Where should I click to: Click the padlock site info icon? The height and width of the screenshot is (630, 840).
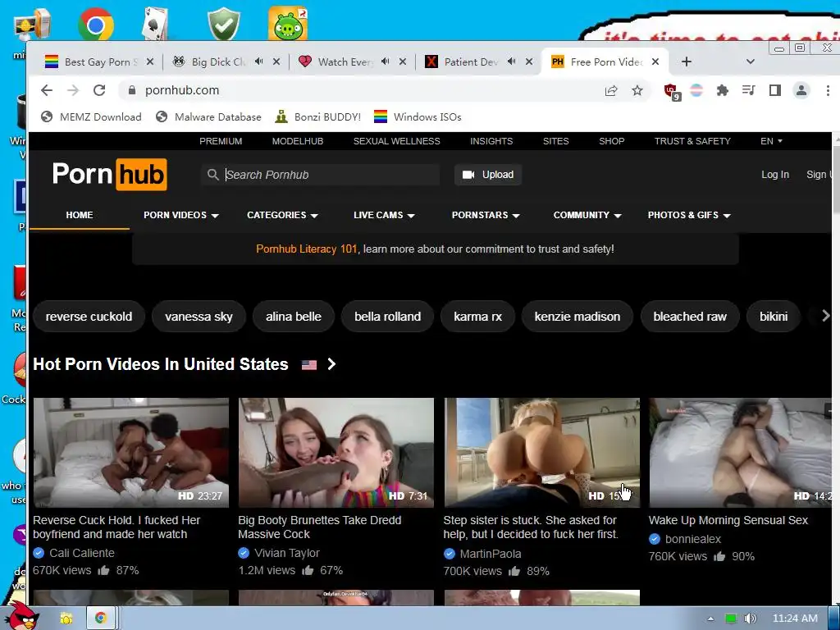coord(132,90)
